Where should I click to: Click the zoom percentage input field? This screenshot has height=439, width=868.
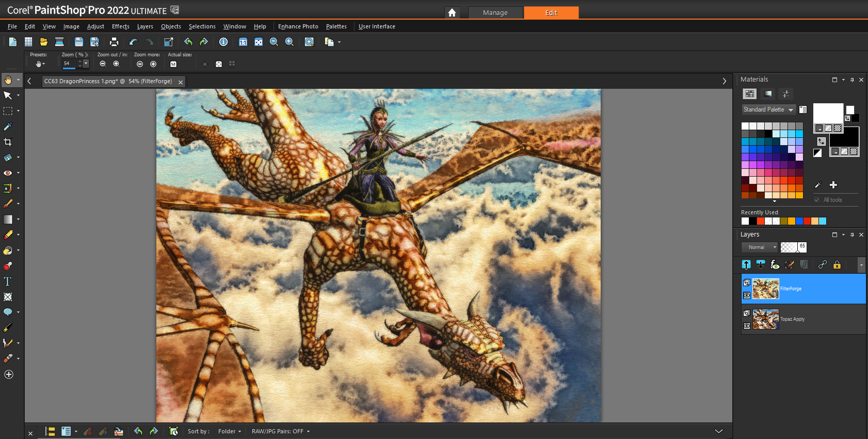tap(69, 64)
